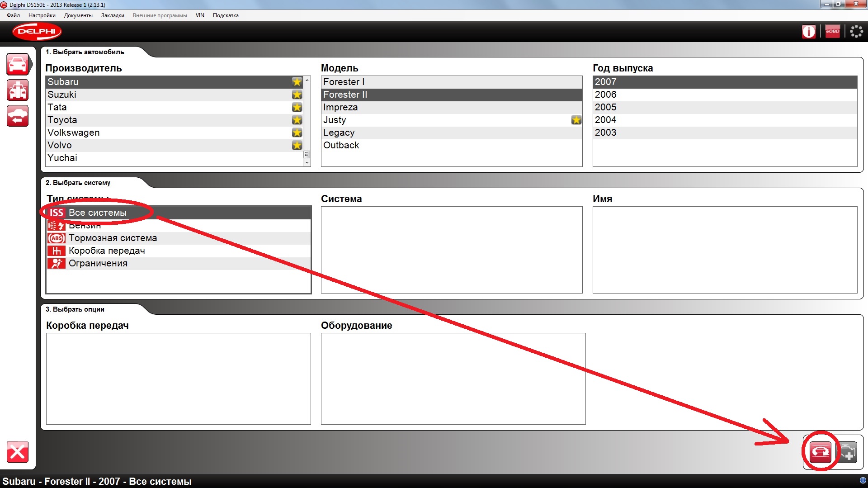Open the heavy-duty vehicles icon in sidebar

(x=18, y=90)
